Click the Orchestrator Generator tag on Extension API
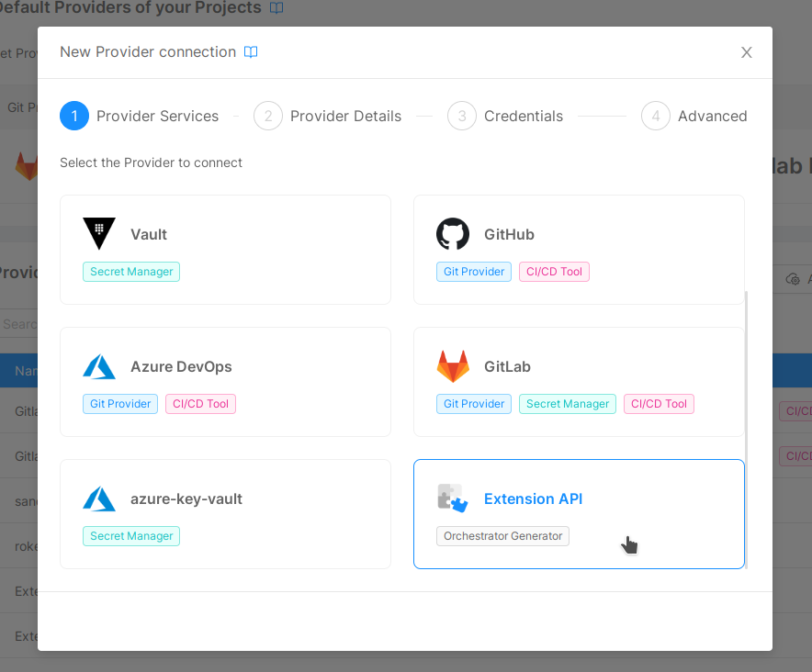The height and width of the screenshot is (672, 812). pos(502,536)
